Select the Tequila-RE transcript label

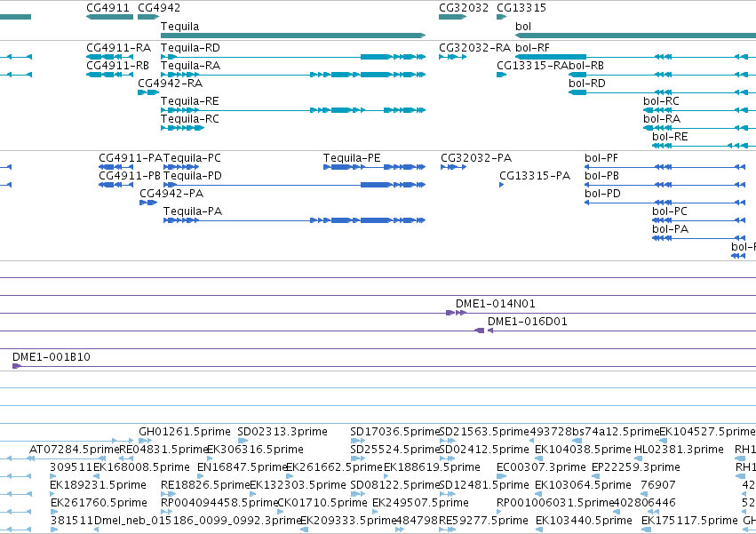coord(190,101)
